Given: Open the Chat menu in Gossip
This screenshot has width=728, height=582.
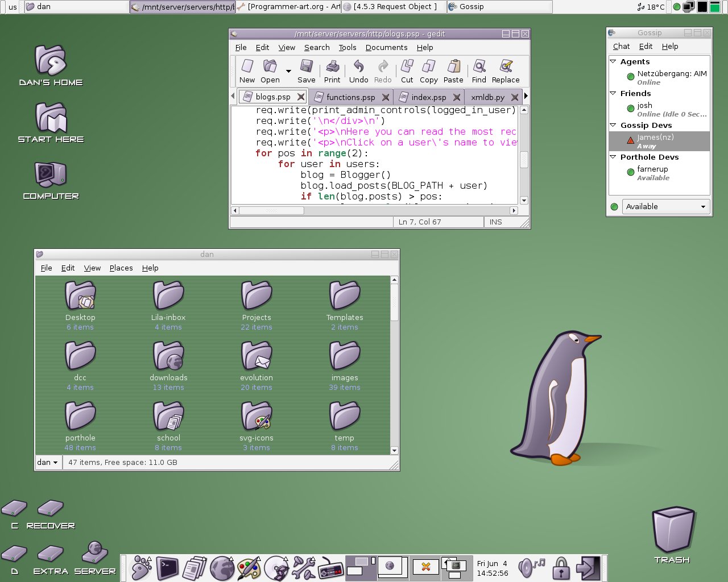Looking at the screenshot, I should tap(621, 46).
